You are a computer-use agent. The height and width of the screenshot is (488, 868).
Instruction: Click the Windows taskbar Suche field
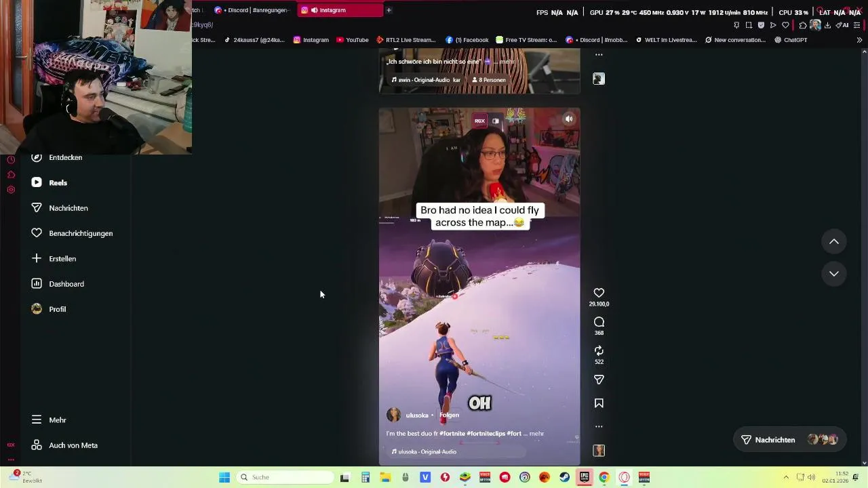pos(285,477)
